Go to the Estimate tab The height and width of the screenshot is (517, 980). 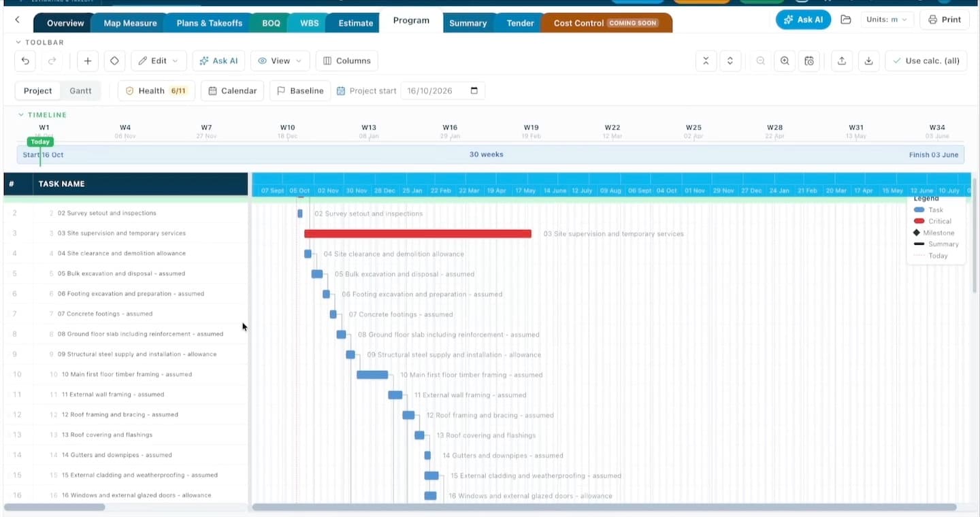(355, 23)
